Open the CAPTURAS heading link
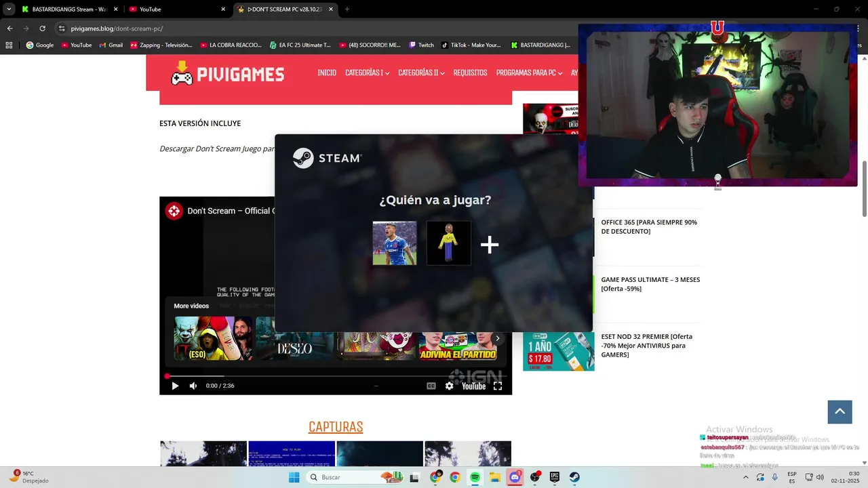The height and width of the screenshot is (488, 868). (336, 426)
